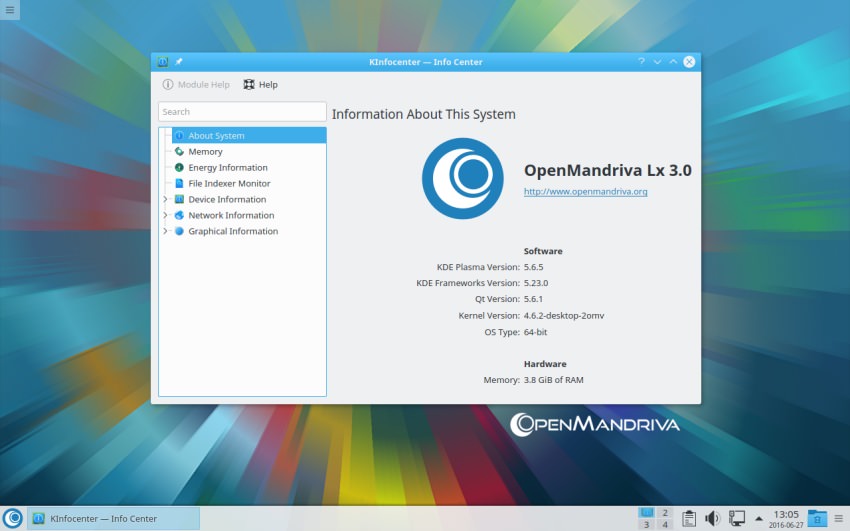Open the OpenMandriva application launcher
Screen dimensions: 850x531
[x=13, y=518]
